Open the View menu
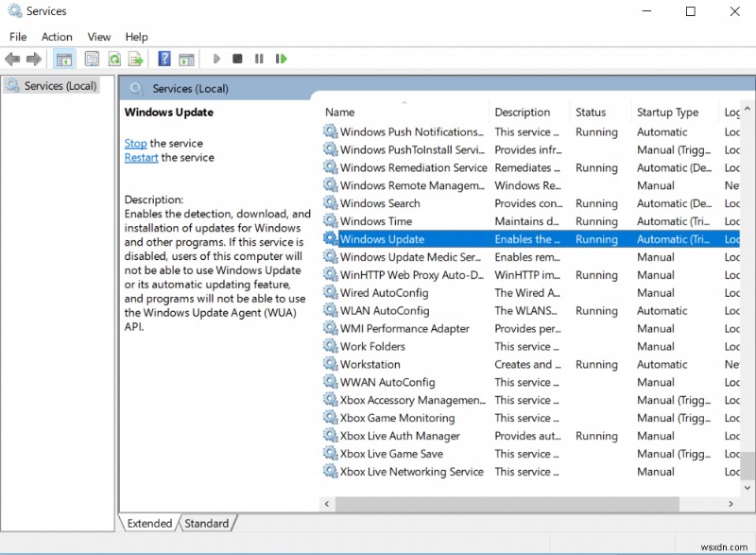756x555 pixels. pyautogui.click(x=98, y=37)
